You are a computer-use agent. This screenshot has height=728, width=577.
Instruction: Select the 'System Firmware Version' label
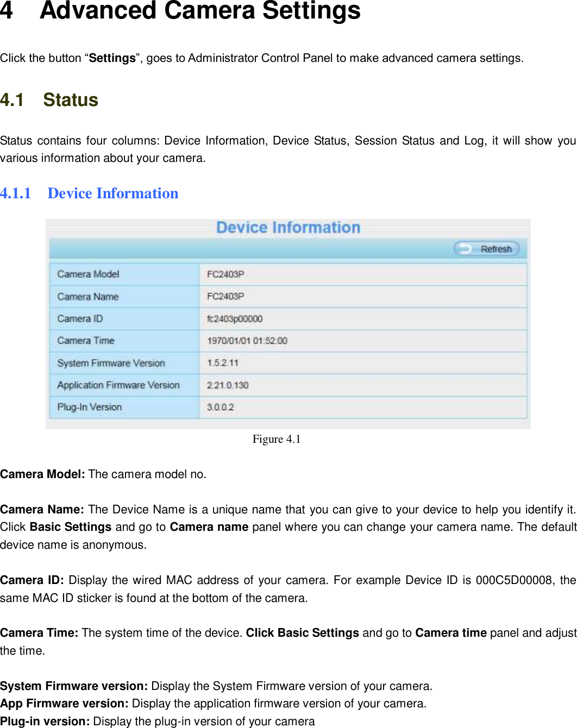(111, 363)
